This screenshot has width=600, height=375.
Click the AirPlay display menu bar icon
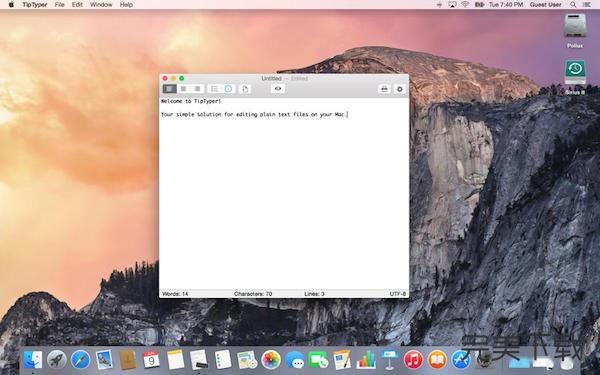452,5
